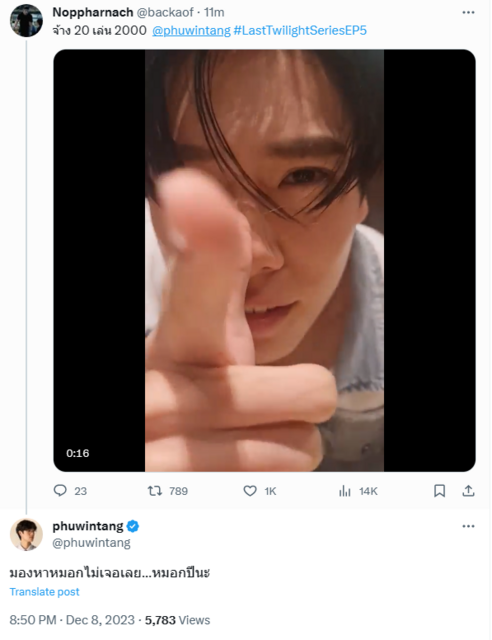Open more options on Noppharnach's post
Screen dimensions: 492x640
tap(468, 13)
